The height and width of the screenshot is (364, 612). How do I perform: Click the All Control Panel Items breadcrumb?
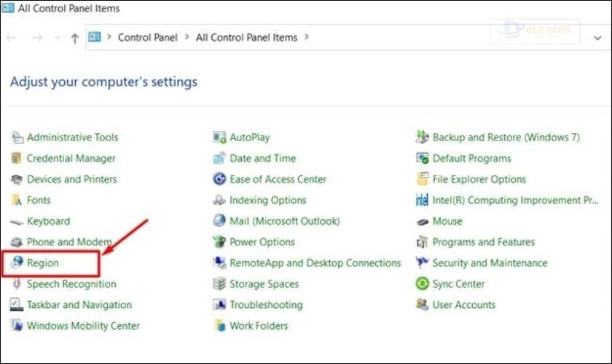[x=246, y=37]
